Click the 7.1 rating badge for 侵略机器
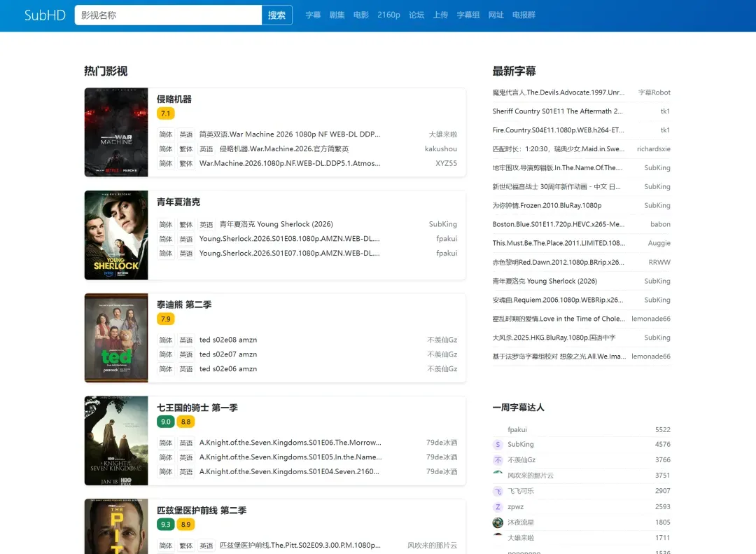 click(x=165, y=113)
